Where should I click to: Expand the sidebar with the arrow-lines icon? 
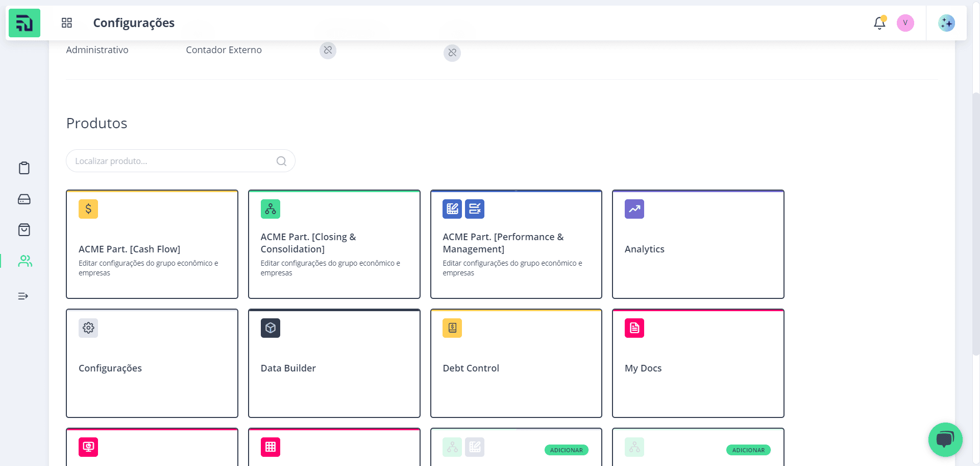point(23,296)
